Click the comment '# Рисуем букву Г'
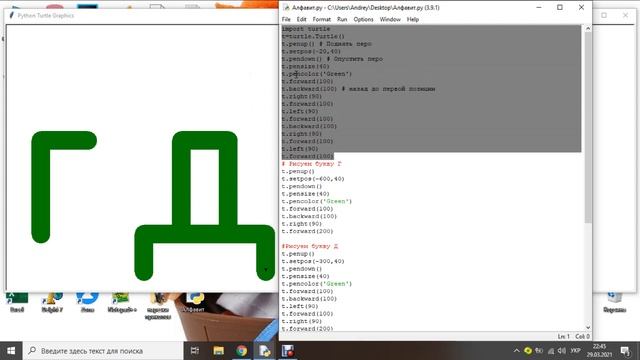The width and height of the screenshot is (640, 360). pyautogui.click(x=311, y=164)
